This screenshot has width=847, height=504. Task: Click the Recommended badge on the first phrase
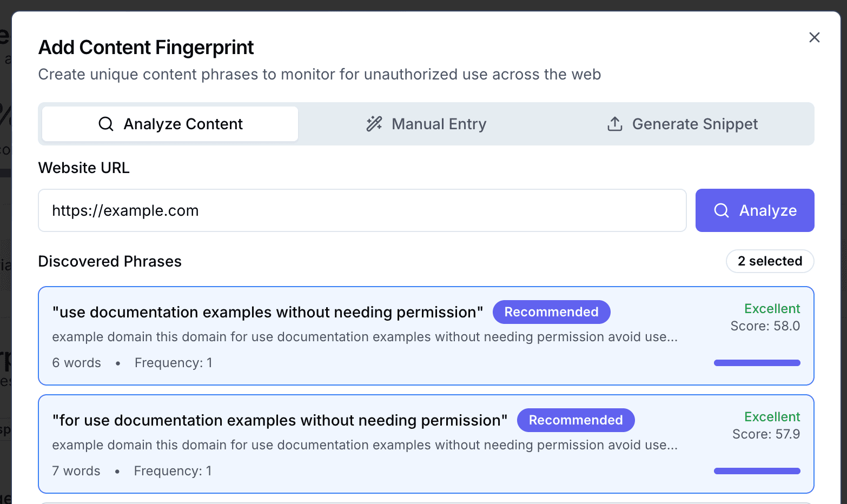pos(551,312)
